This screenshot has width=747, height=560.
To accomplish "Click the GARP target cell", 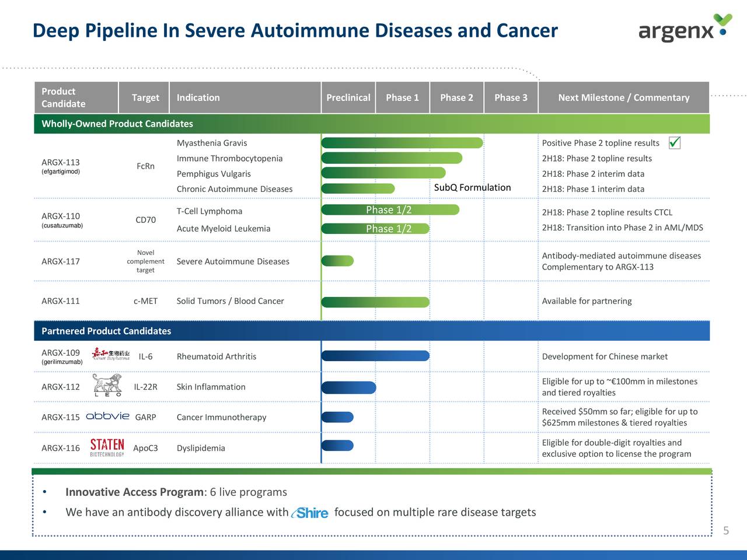I will [x=145, y=417].
